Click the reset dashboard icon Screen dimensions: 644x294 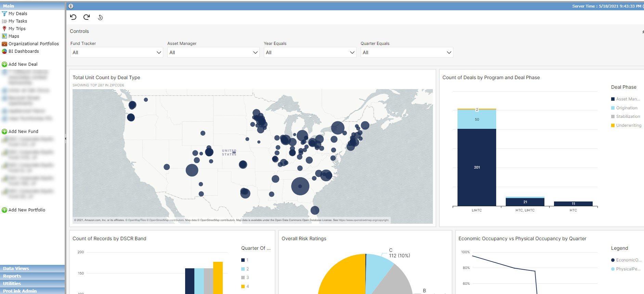tap(100, 17)
